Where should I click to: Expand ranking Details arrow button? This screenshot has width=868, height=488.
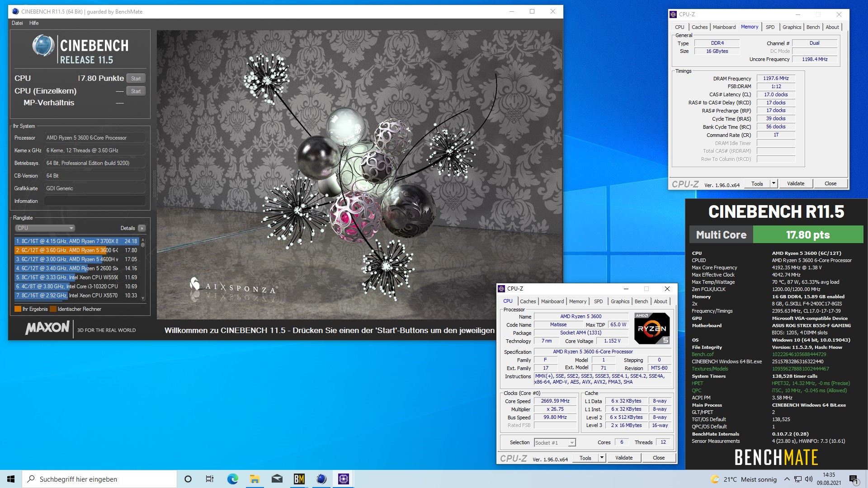142,228
